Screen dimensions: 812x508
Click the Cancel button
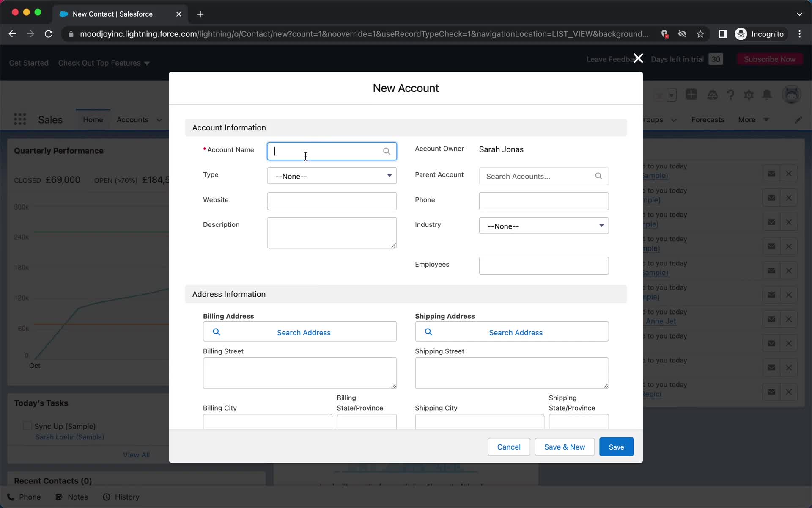pyautogui.click(x=509, y=447)
